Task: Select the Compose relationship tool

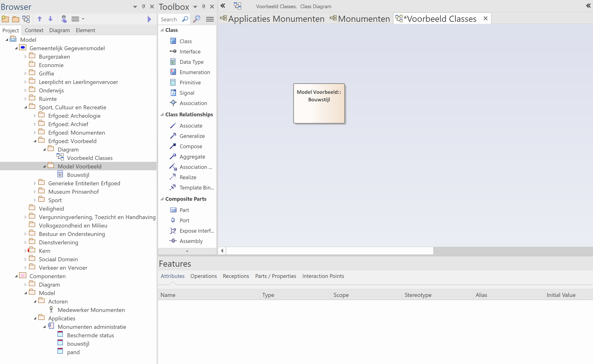Action: (191, 146)
